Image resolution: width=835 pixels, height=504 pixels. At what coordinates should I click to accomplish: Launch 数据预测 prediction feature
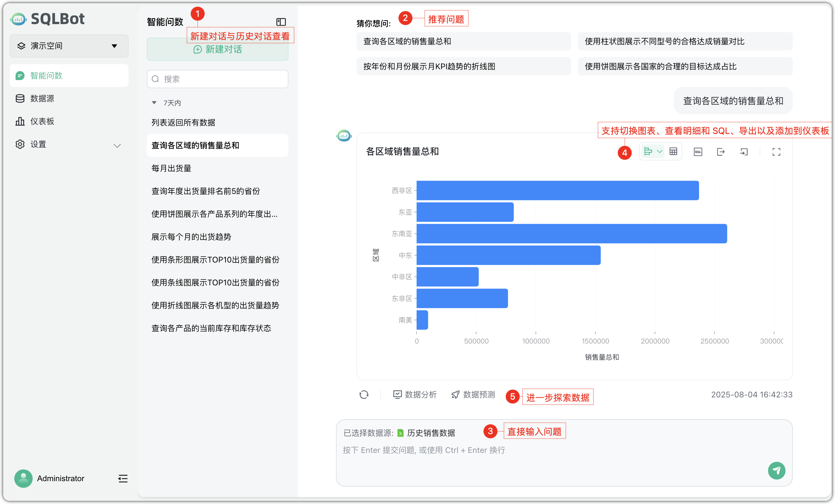pos(473,394)
